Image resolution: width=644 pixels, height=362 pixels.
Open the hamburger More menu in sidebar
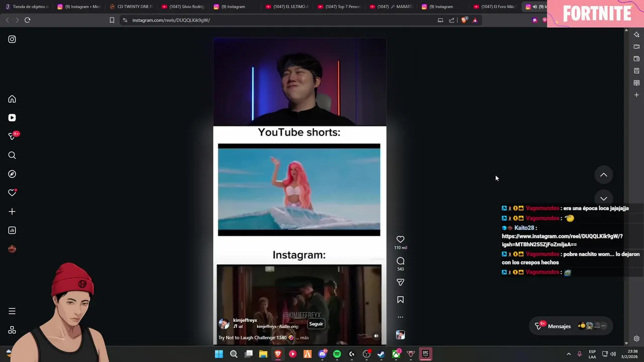12,311
